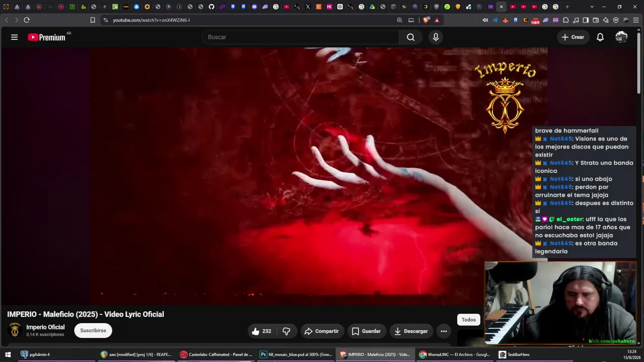Image resolution: width=644 pixels, height=362 pixels.
Task: Click chat username el_oster
Action: tap(570, 219)
